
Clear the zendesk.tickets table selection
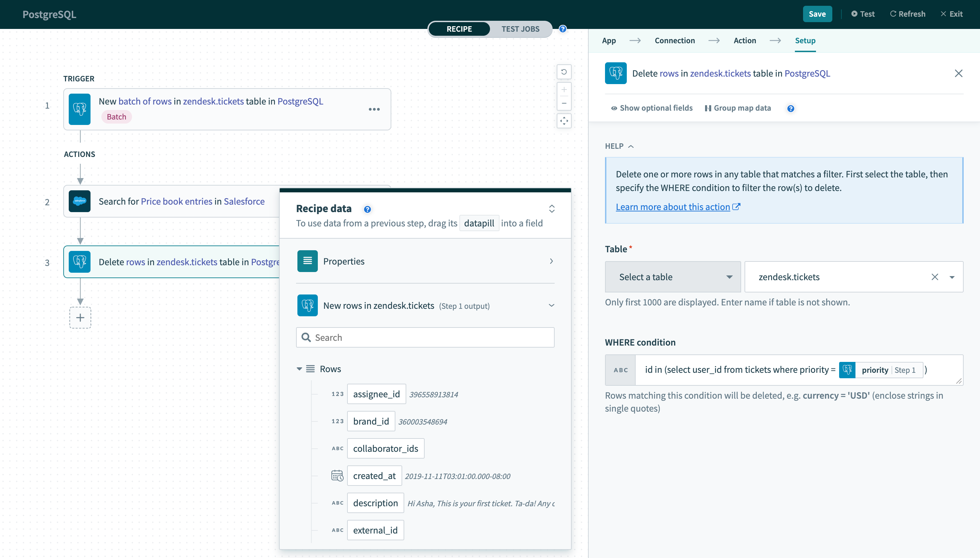point(934,277)
